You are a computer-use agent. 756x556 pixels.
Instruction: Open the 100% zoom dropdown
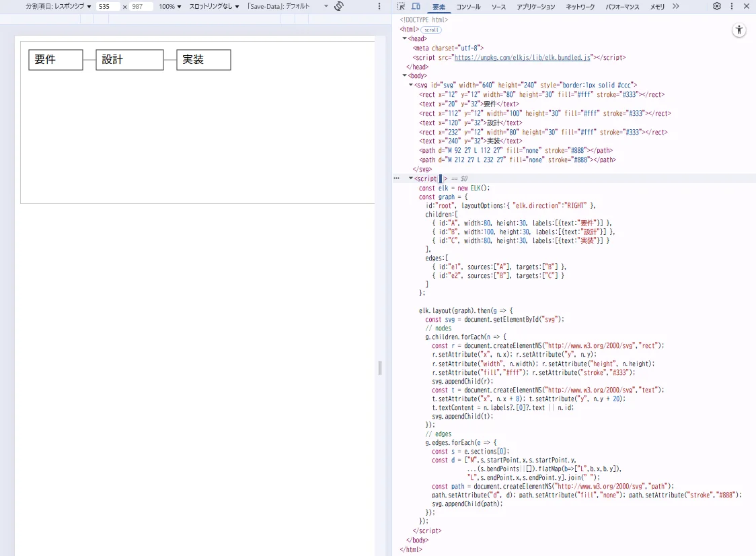[x=169, y=6]
